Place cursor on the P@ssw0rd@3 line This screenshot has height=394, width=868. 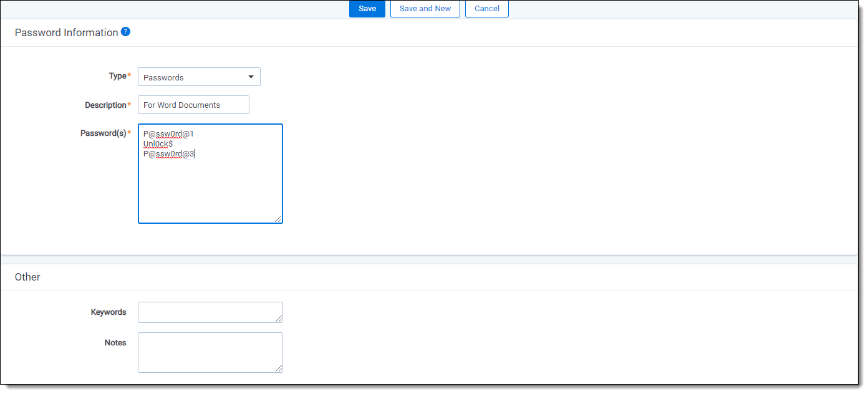coord(168,154)
